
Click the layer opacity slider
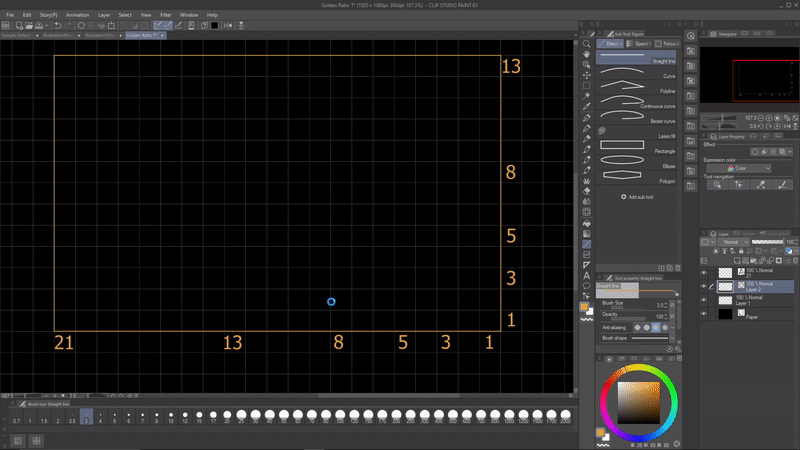pyautogui.click(x=767, y=242)
